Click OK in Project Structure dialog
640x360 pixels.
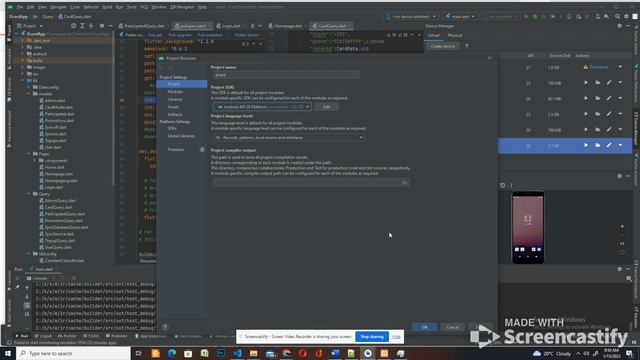424,327
